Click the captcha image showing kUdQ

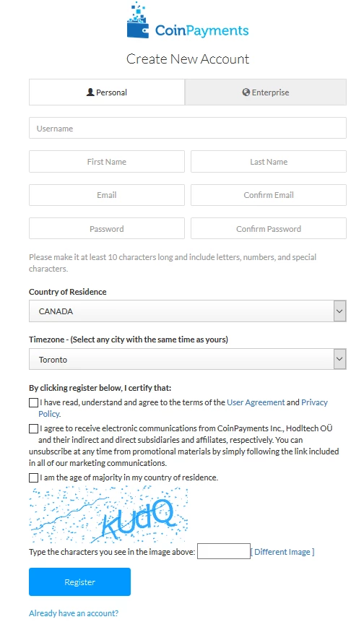[109, 514]
